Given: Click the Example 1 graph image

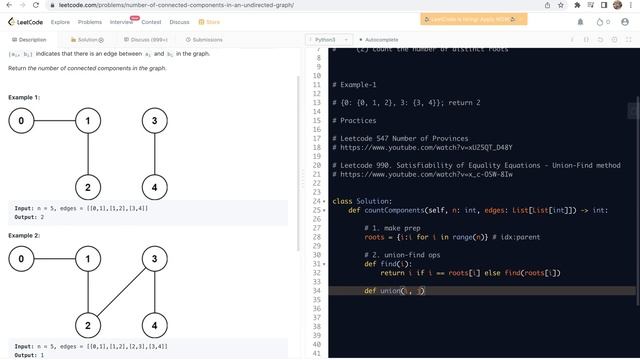Looking at the screenshot, I should pyautogui.click(x=88, y=154).
